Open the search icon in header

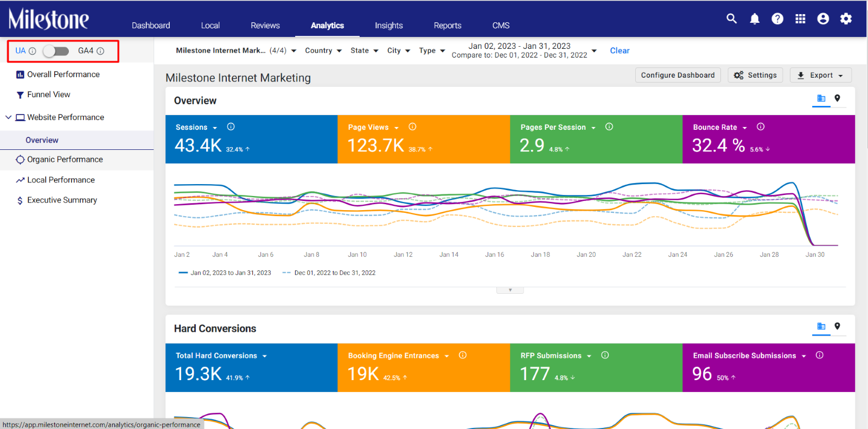point(732,18)
